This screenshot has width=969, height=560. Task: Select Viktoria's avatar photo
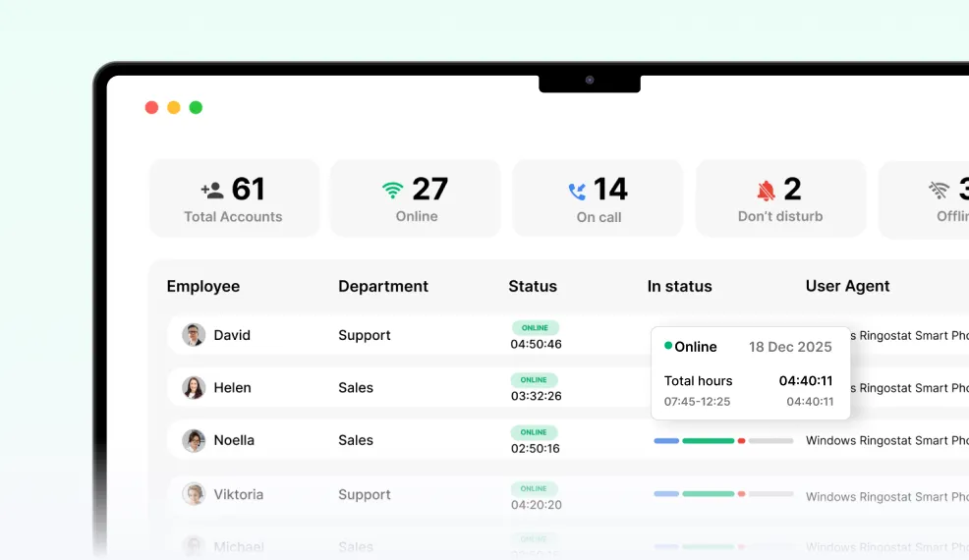[194, 494]
